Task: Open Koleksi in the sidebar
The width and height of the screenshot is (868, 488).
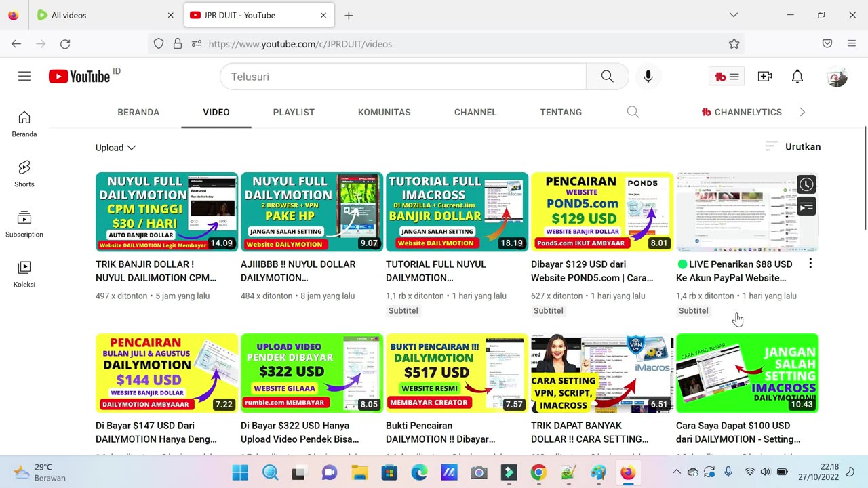Action: 24,274
